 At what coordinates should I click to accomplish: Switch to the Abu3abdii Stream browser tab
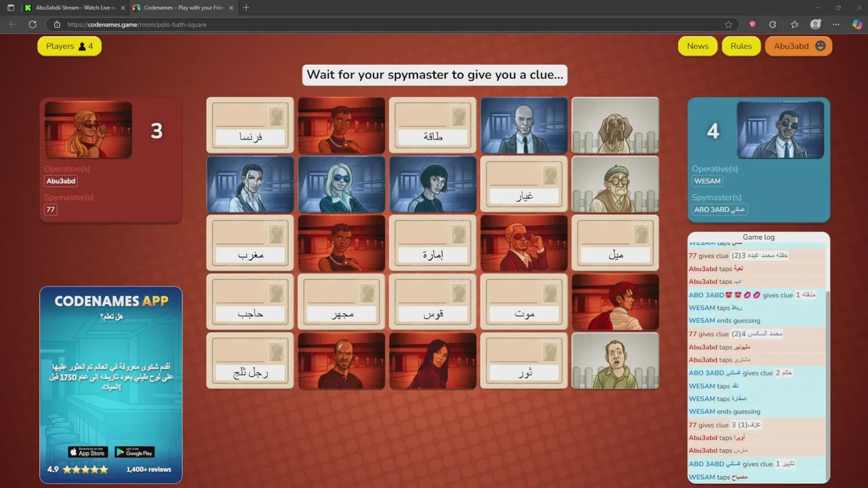click(x=73, y=7)
